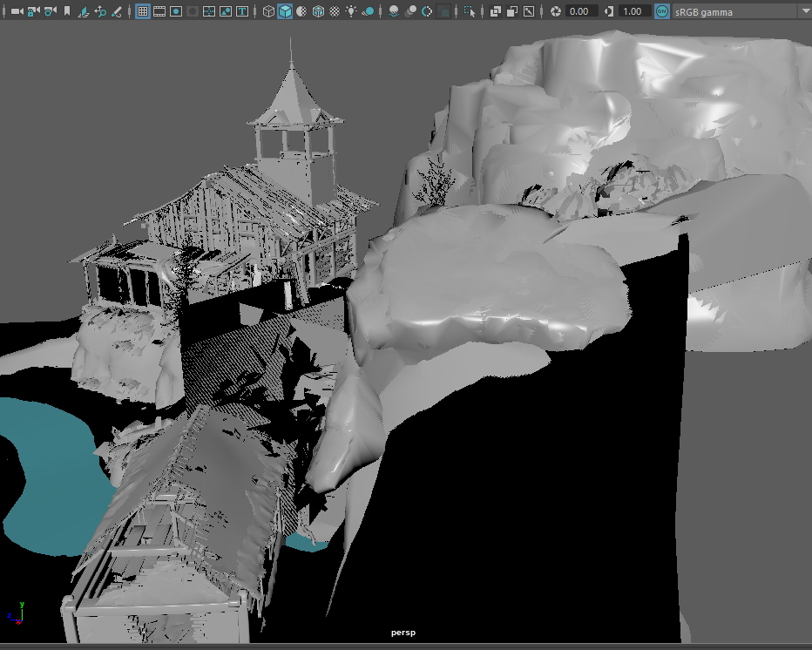The width and height of the screenshot is (812, 650).
Task: Enable Wireframe on Shaded icon
Action: (319, 11)
